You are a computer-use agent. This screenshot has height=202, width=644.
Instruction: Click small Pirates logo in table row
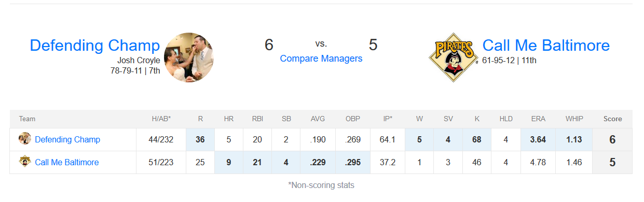coord(25,162)
